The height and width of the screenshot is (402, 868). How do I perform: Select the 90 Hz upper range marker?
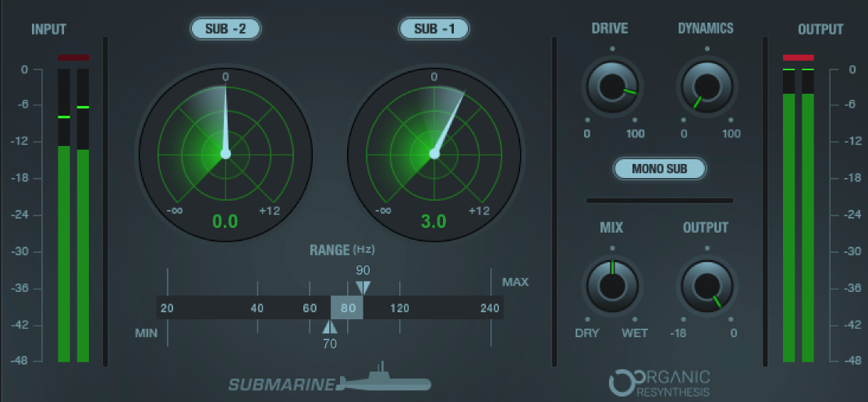363,287
